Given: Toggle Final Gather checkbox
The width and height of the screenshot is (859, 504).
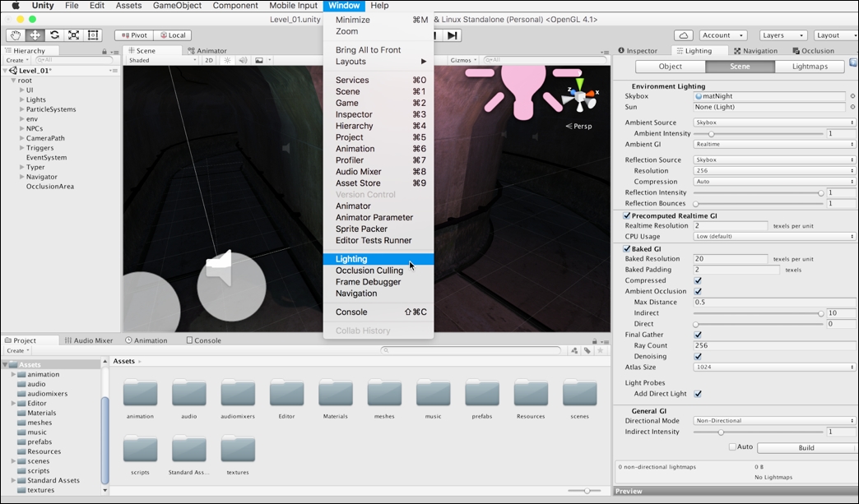Looking at the screenshot, I should pyautogui.click(x=698, y=335).
